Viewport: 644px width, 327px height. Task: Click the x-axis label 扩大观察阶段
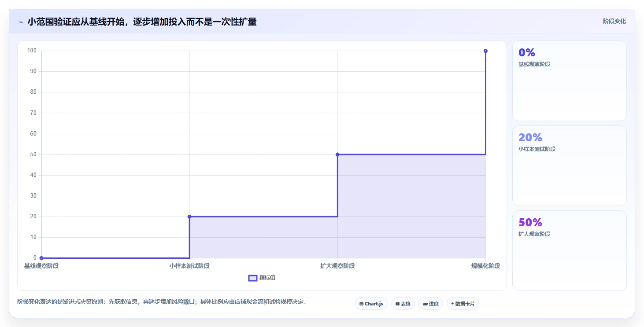pyautogui.click(x=337, y=266)
